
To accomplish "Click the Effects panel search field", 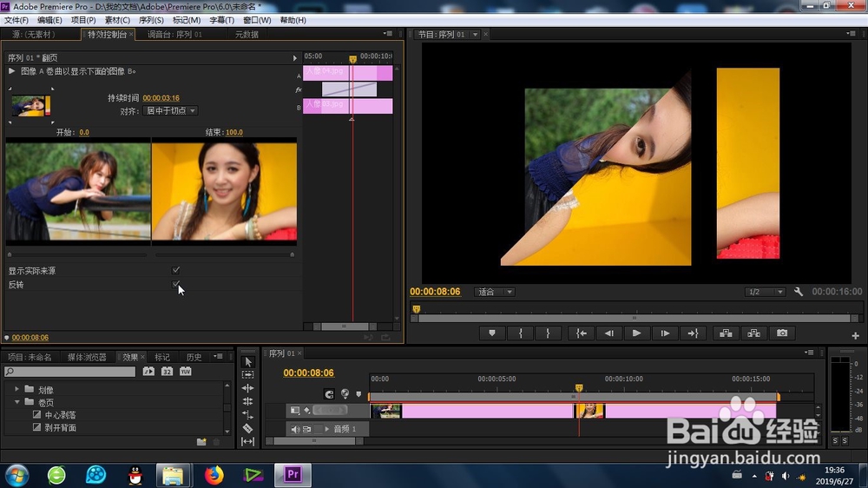I will click(70, 372).
